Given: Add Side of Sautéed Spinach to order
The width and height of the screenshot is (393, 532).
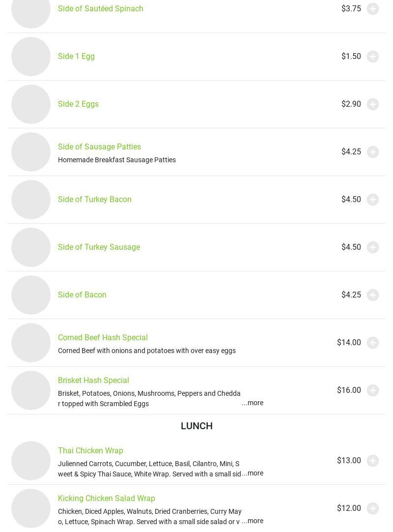Looking at the screenshot, I should tap(373, 9).
